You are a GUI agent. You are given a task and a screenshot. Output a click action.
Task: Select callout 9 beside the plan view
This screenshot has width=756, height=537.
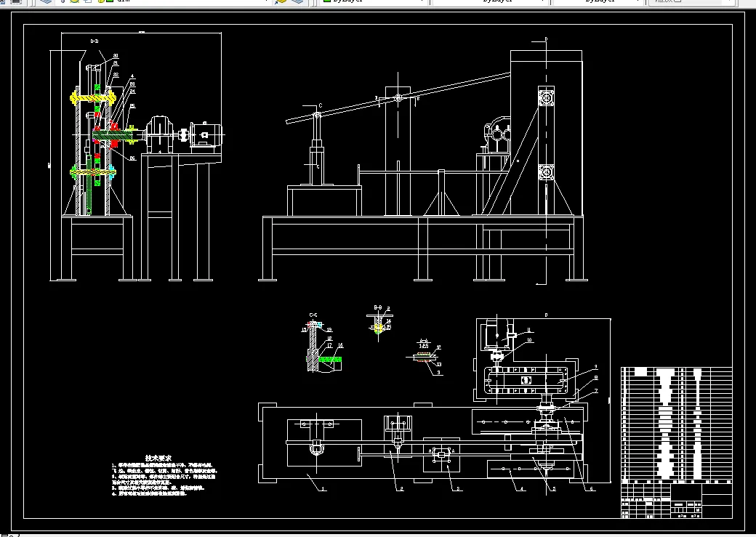point(596,367)
